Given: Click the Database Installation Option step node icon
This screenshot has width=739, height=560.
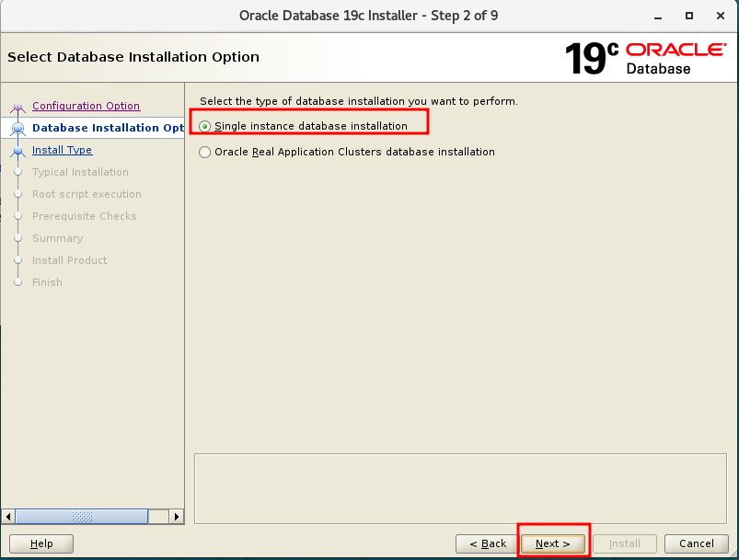Looking at the screenshot, I should [x=17, y=128].
